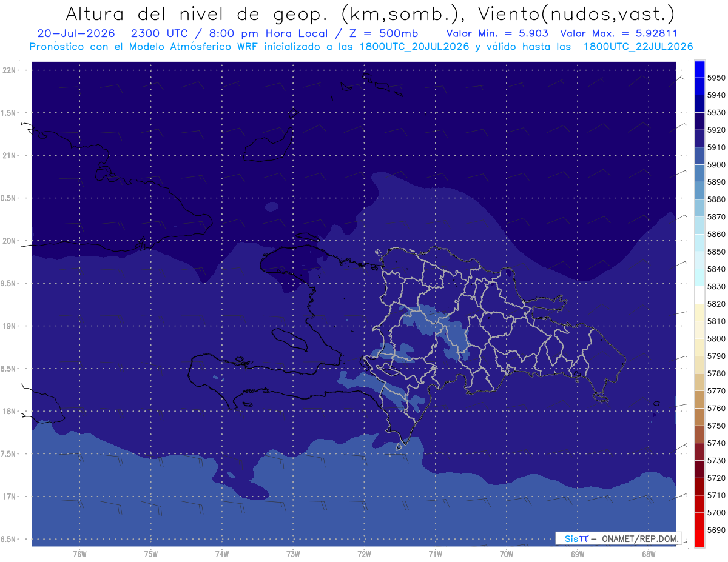
Task: Click the '1.5N' latitude axis label
Action: coord(9,113)
